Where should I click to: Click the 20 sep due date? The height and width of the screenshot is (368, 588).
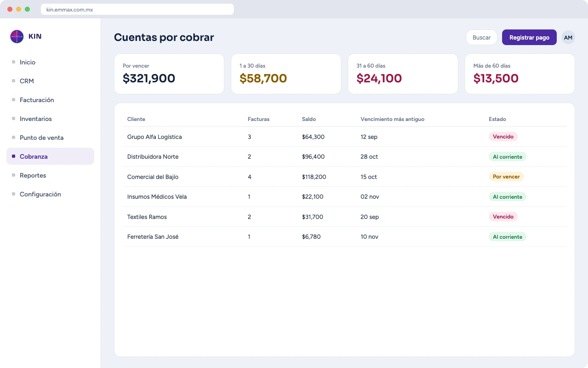click(x=370, y=217)
